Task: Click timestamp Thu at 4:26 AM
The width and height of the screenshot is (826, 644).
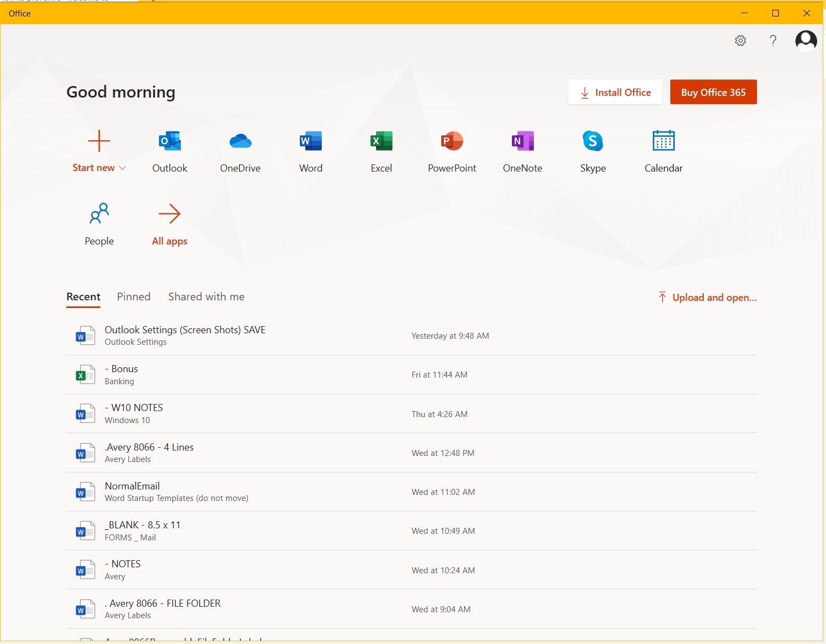Action: [x=440, y=414]
